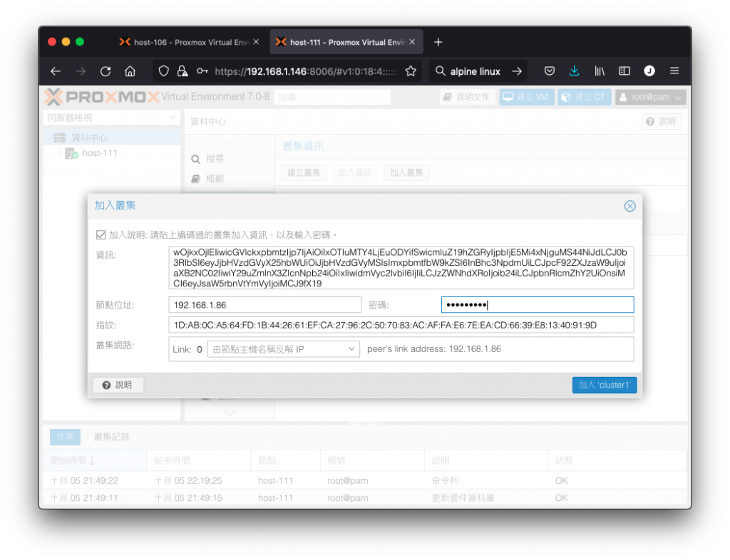Click the 指紋 fingerprint field
This screenshot has height=560, width=730.
click(401, 325)
